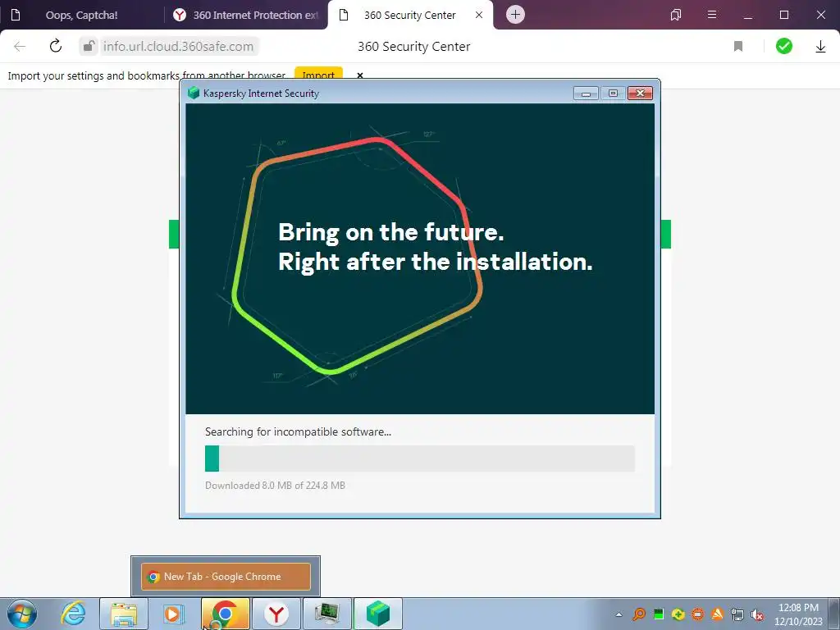
Task: Open the New Tab - Google Chrome preview thumbnail
Action: 226,577
